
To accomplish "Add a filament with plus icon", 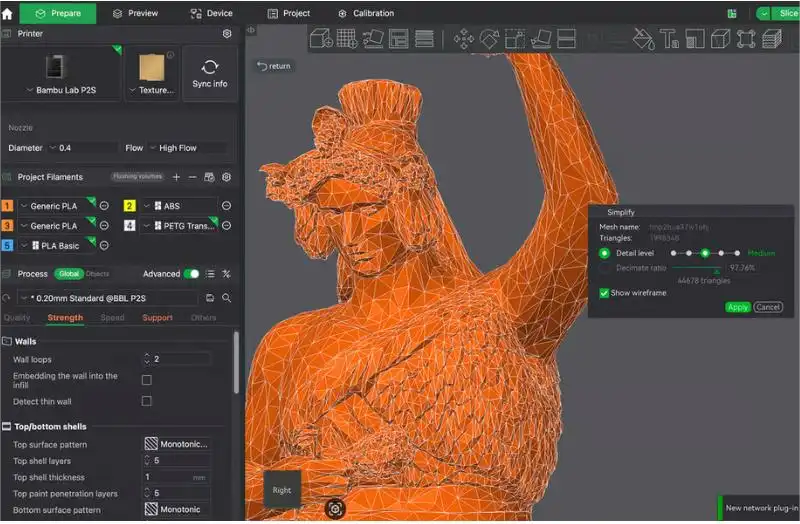I will 176,177.
